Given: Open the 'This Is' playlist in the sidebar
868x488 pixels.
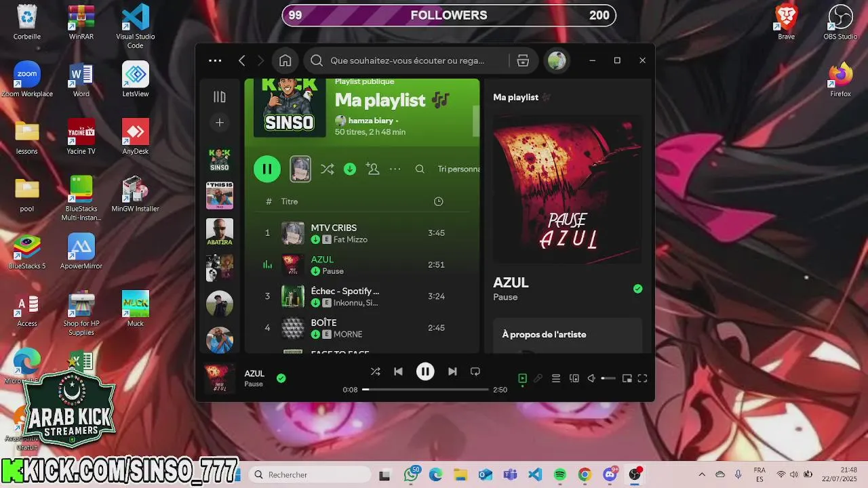Looking at the screenshot, I should (x=220, y=196).
